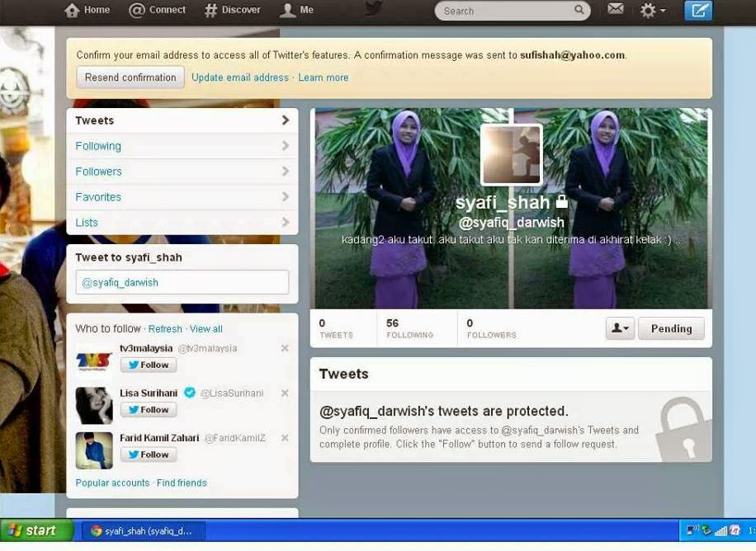
Task: Click Lisa Surihani verified badge
Action: click(190, 393)
